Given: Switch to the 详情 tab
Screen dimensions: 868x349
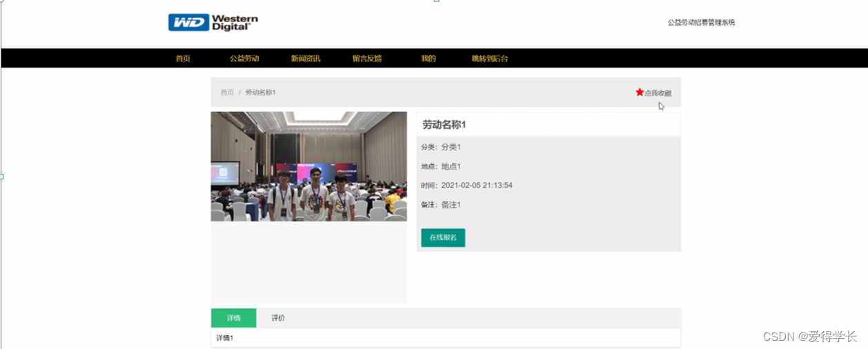Looking at the screenshot, I should (234, 318).
